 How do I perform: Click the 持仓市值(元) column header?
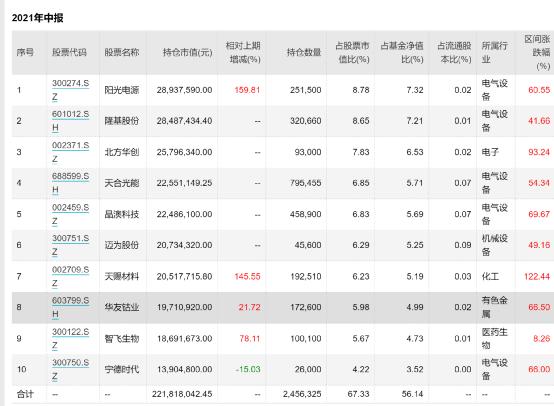click(187, 53)
